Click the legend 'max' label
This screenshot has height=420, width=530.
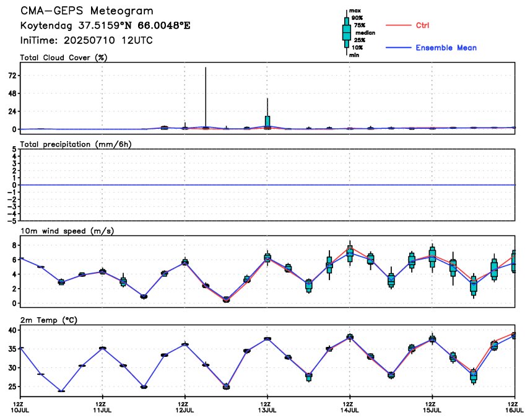click(355, 11)
